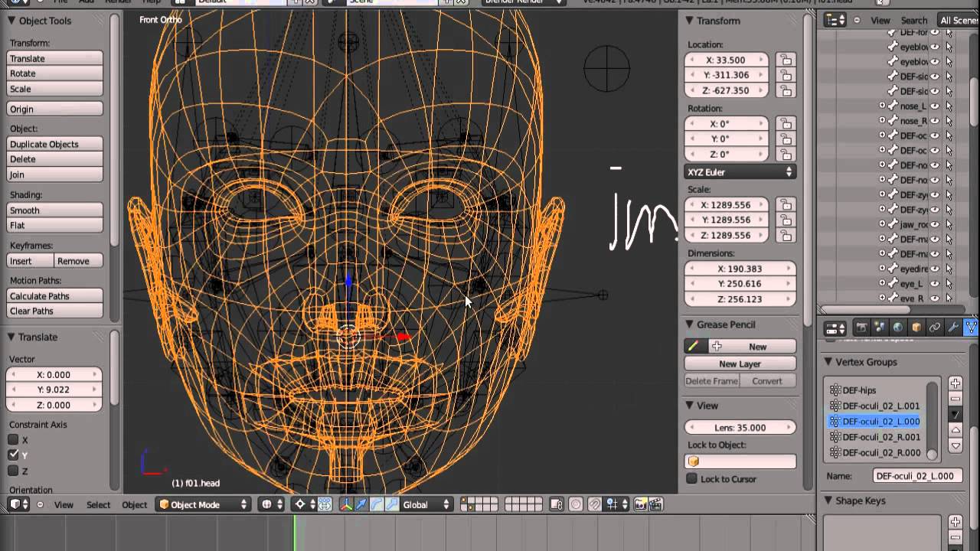Enable the Lock to Cursor checkbox
Image resolution: width=980 pixels, height=551 pixels.
click(692, 479)
